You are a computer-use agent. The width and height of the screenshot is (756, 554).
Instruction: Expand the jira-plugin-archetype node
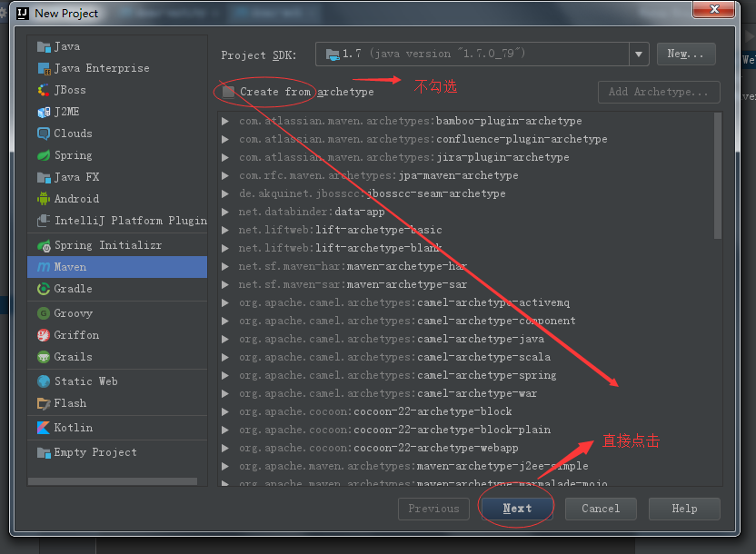coord(225,157)
